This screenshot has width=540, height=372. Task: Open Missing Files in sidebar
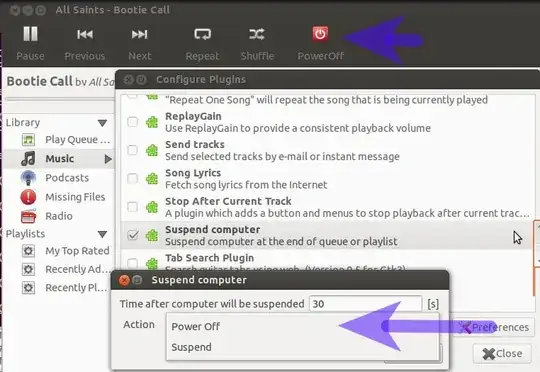pyautogui.click(x=75, y=197)
